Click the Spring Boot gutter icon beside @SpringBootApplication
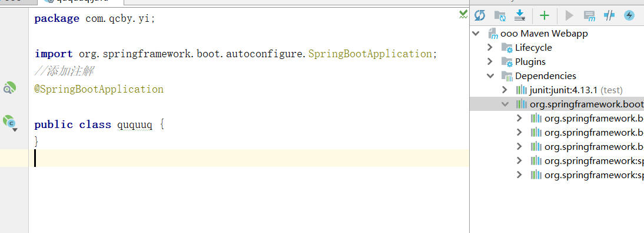This screenshot has height=233, width=644. (9, 88)
